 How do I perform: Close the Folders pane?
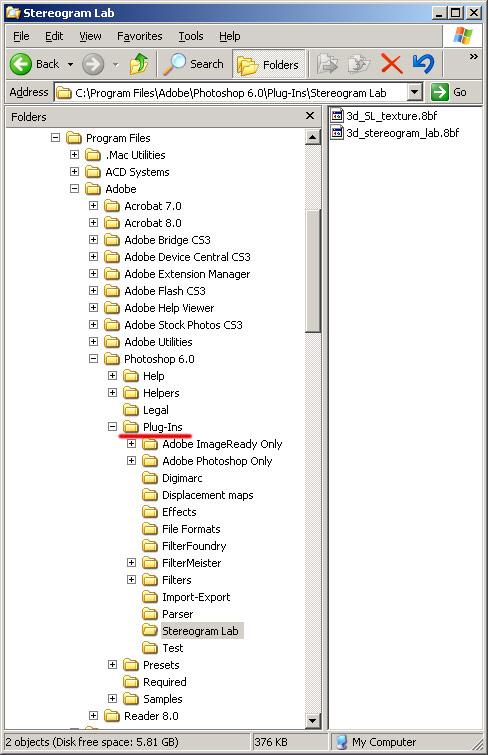(x=310, y=116)
